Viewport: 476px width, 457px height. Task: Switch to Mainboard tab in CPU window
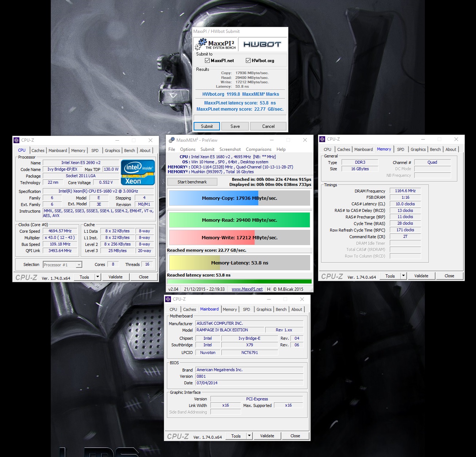(x=58, y=151)
